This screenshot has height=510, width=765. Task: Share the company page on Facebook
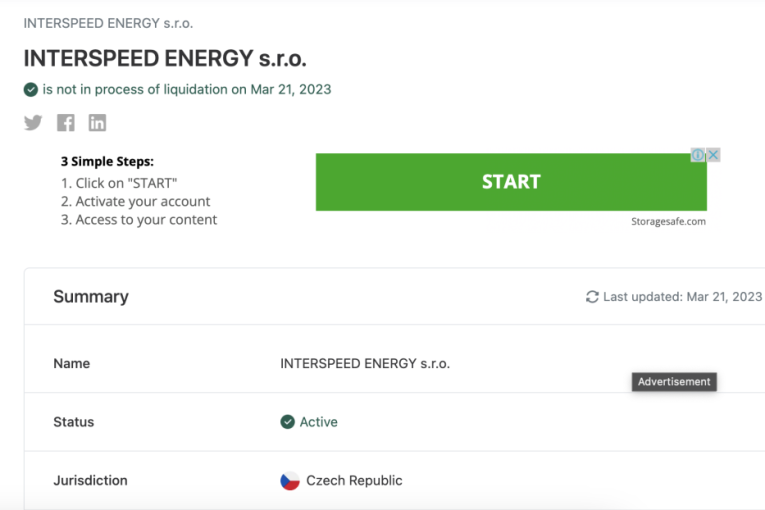[x=66, y=123]
